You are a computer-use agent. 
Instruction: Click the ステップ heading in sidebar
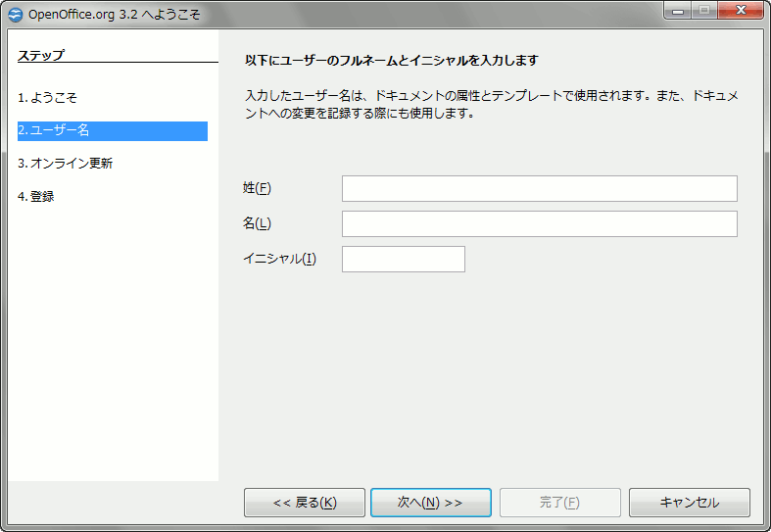coord(40,55)
